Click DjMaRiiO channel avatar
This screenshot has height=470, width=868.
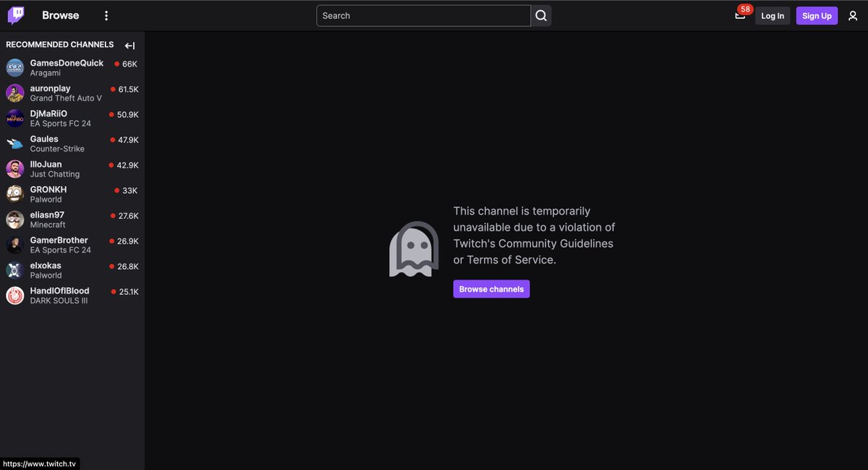[x=15, y=119]
